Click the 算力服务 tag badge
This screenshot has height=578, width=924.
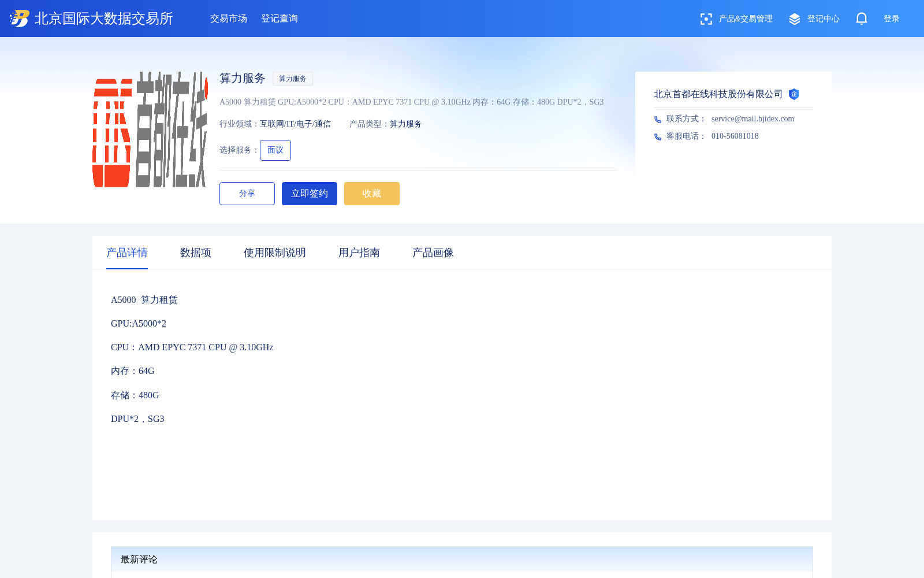293,79
